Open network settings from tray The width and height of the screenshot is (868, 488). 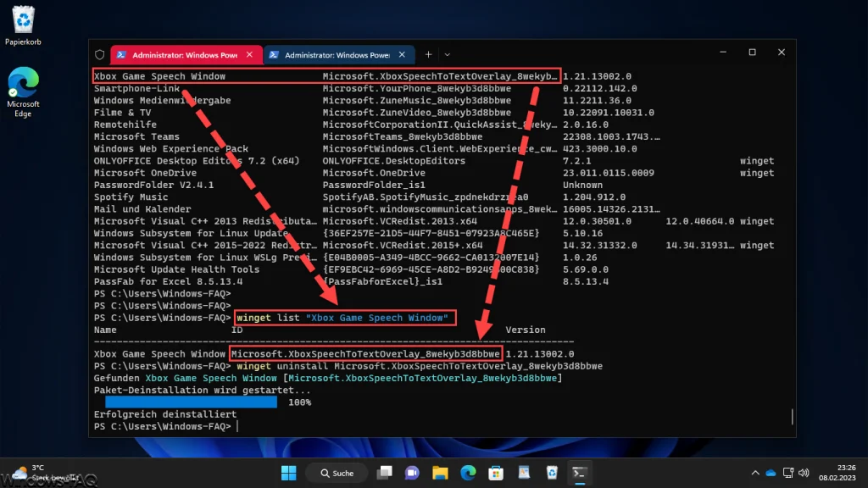[x=788, y=473]
